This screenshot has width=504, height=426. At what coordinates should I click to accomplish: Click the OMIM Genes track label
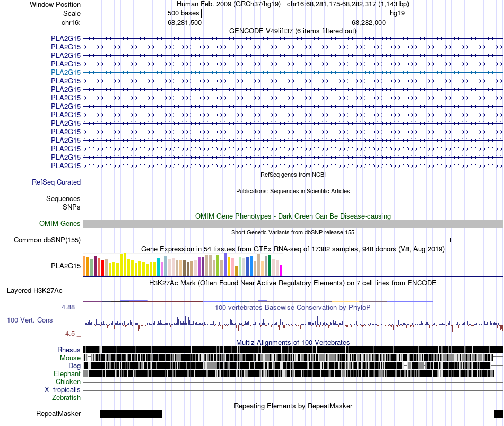tap(59, 223)
